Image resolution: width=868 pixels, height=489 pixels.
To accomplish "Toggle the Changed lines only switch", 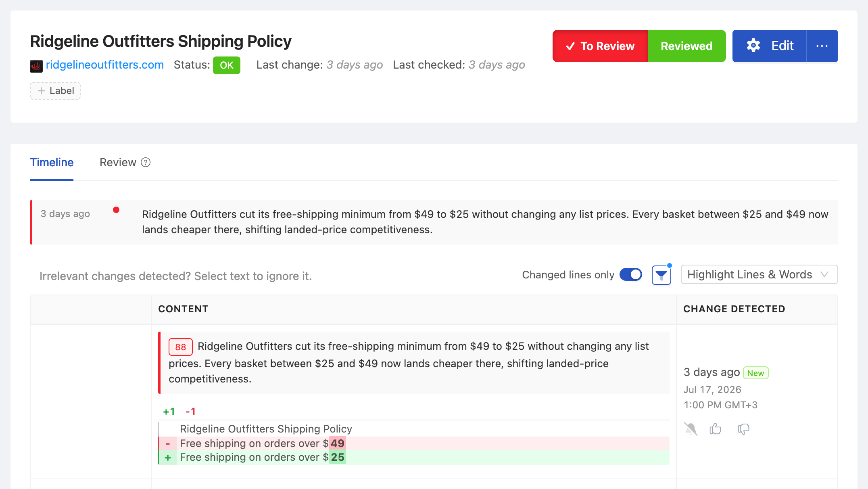I will click(631, 275).
